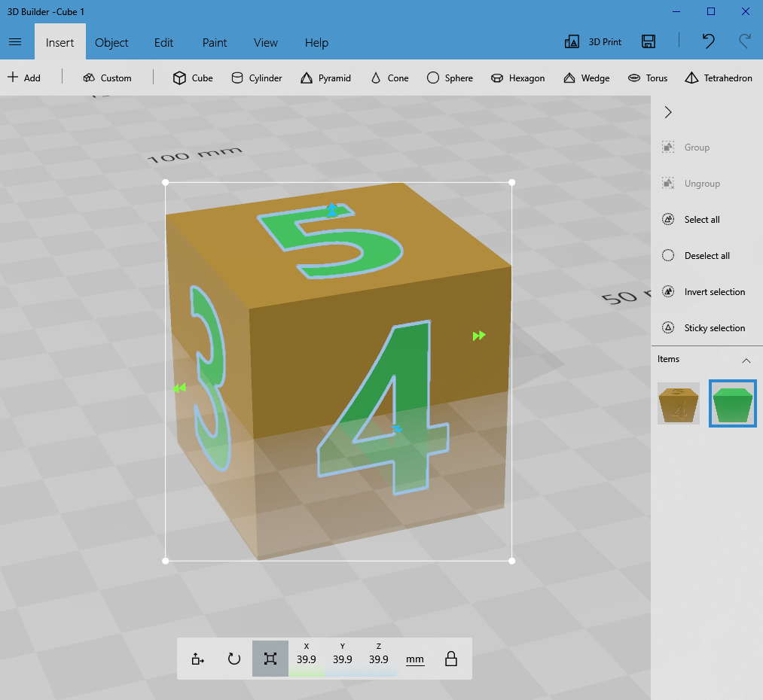
Task: Select the brown cube item thumbnail
Action: point(679,403)
